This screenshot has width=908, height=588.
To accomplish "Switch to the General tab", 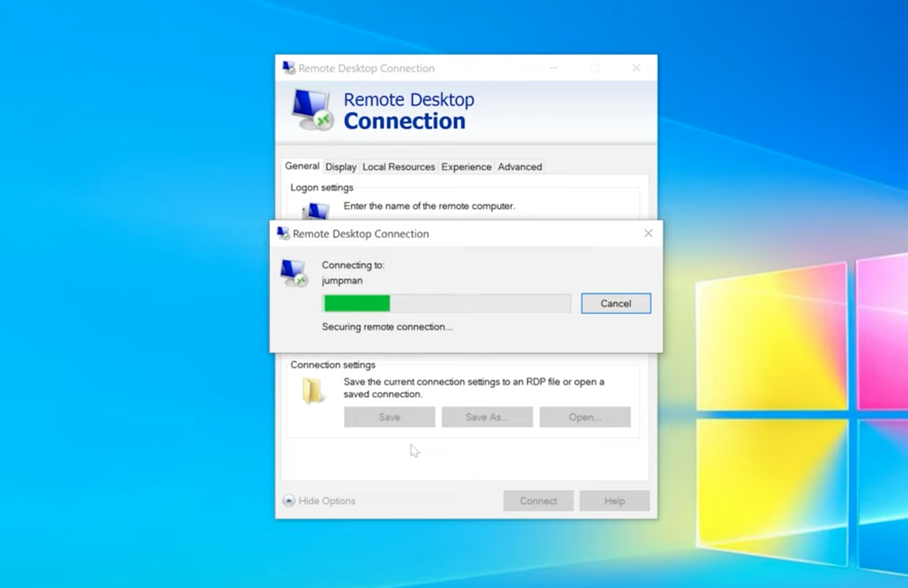I will pyautogui.click(x=302, y=166).
